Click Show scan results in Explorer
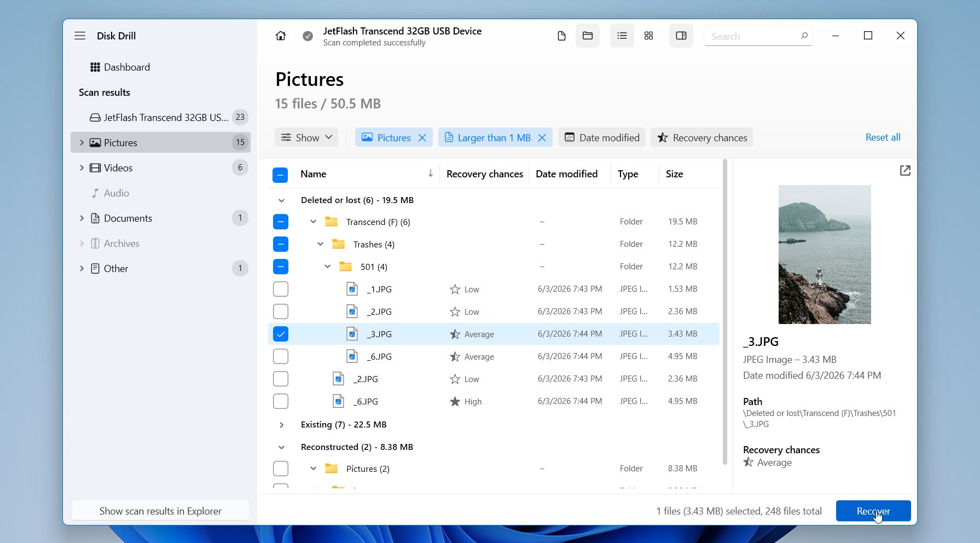Viewport: 980px width, 543px height. tap(160, 511)
